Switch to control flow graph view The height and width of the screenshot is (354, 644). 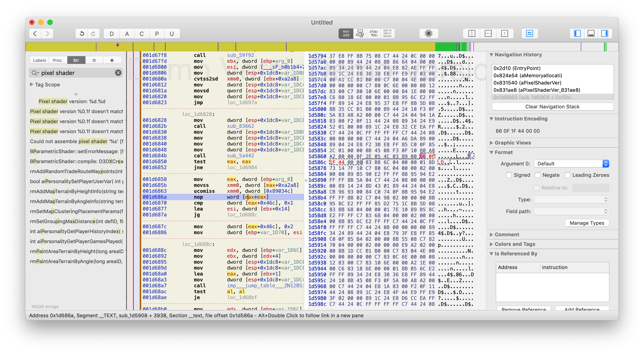(x=360, y=33)
